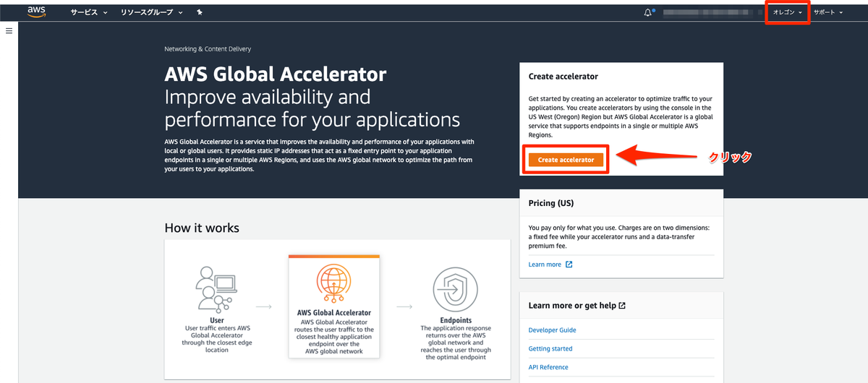
Task: Open the API Reference link
Action: click(548, 367)
